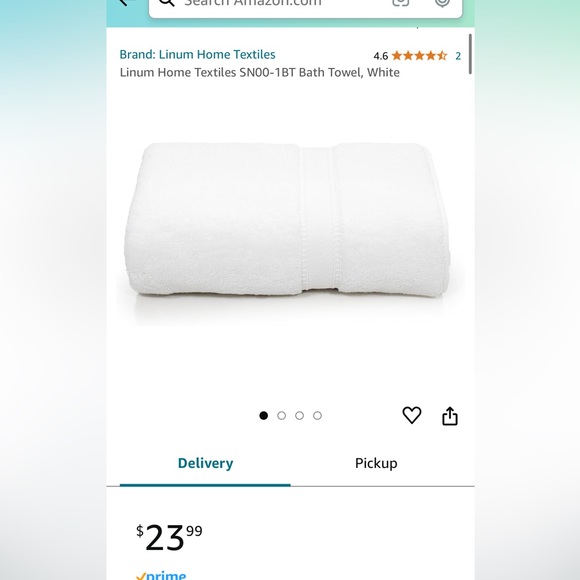Select the third image dot
The width and height of the screenshot is (580, 580).
click(x=299, y=415)
